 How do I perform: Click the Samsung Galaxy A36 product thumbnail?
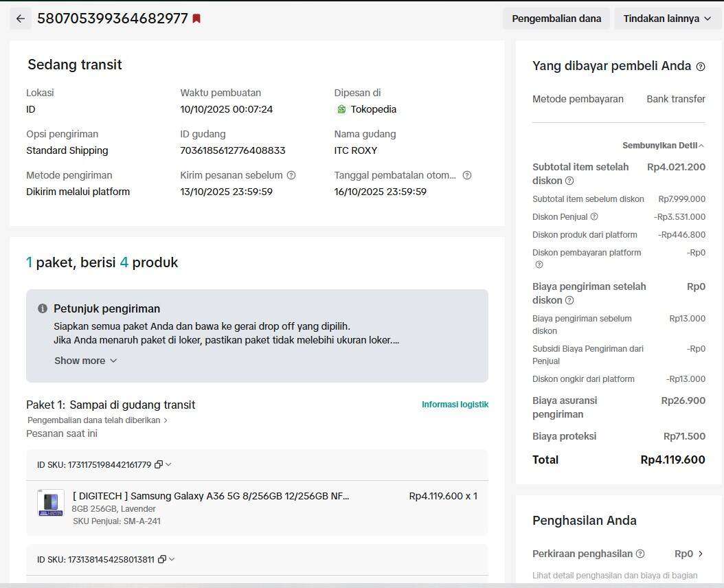click(50, 503)
